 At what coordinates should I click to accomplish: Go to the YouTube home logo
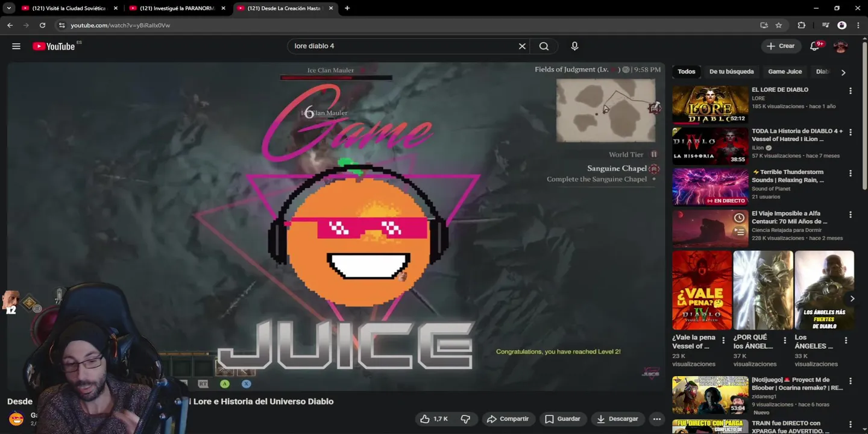pyautogui.click(x=53, y=46)
